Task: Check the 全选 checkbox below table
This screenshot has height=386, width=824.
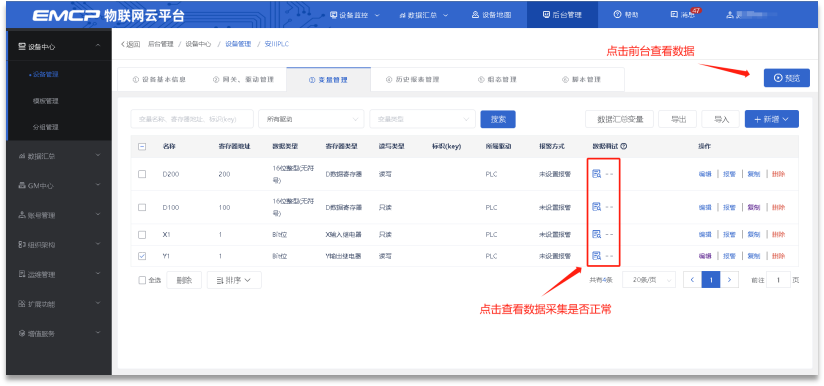Action: 142,280
